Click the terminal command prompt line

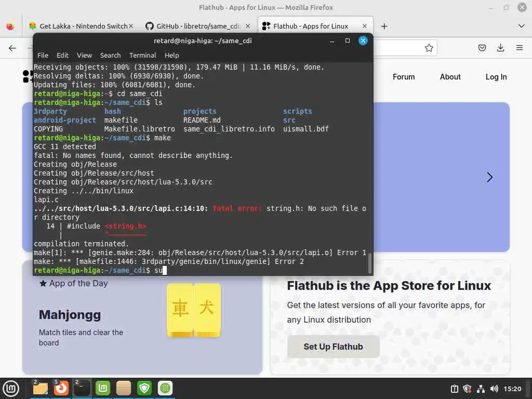(200, 270)
